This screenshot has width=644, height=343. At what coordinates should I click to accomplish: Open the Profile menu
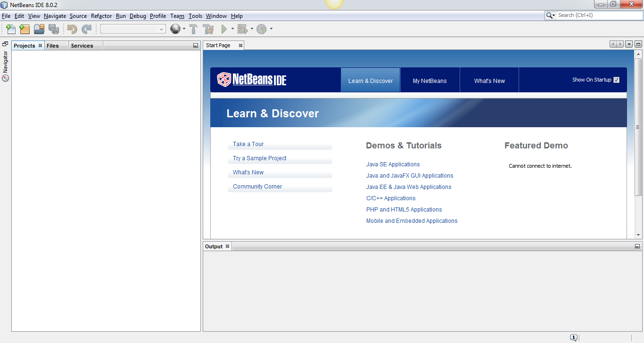click(x=158, y=16)
